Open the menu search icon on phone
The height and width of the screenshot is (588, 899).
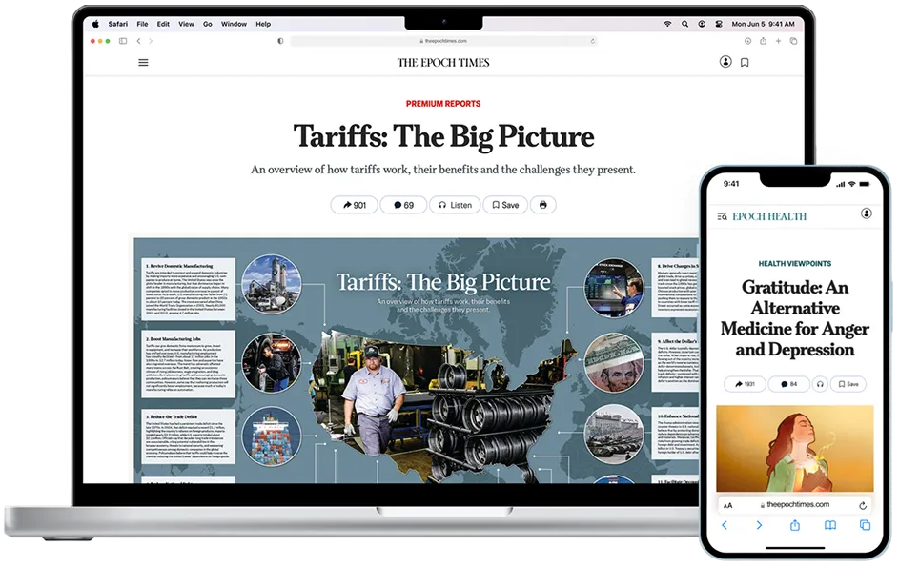pos(722,216)
